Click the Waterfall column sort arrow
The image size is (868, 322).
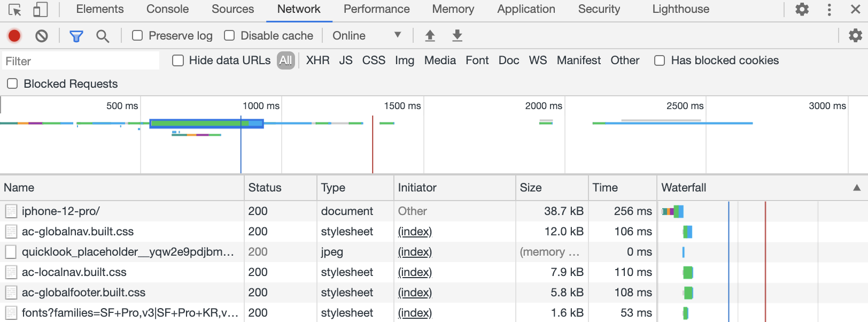coord(857,188)
